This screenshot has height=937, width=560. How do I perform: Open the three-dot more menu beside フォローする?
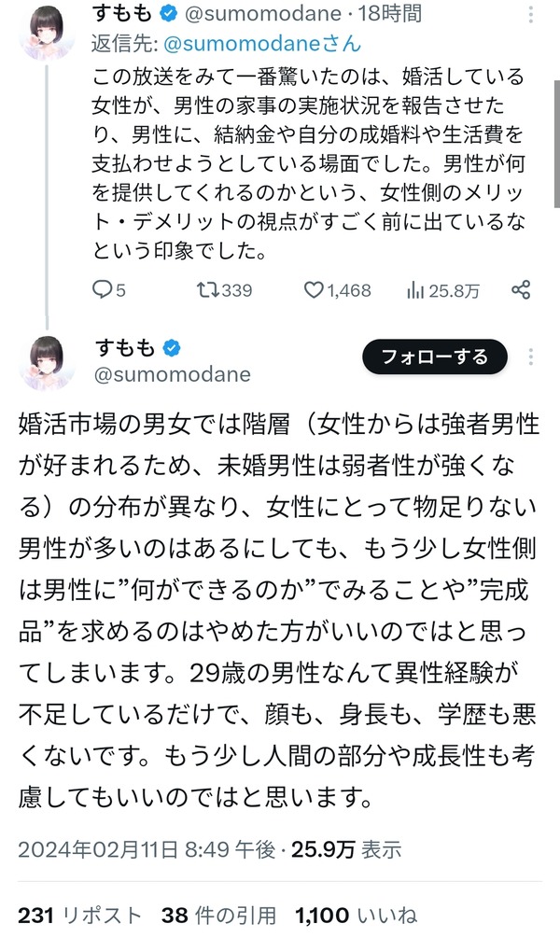531,357
